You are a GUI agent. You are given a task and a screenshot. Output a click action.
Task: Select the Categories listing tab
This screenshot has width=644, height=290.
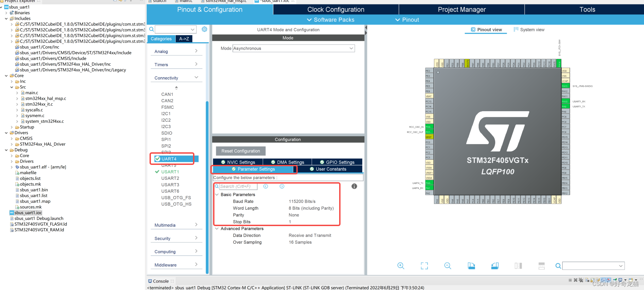tap(161, 39)
